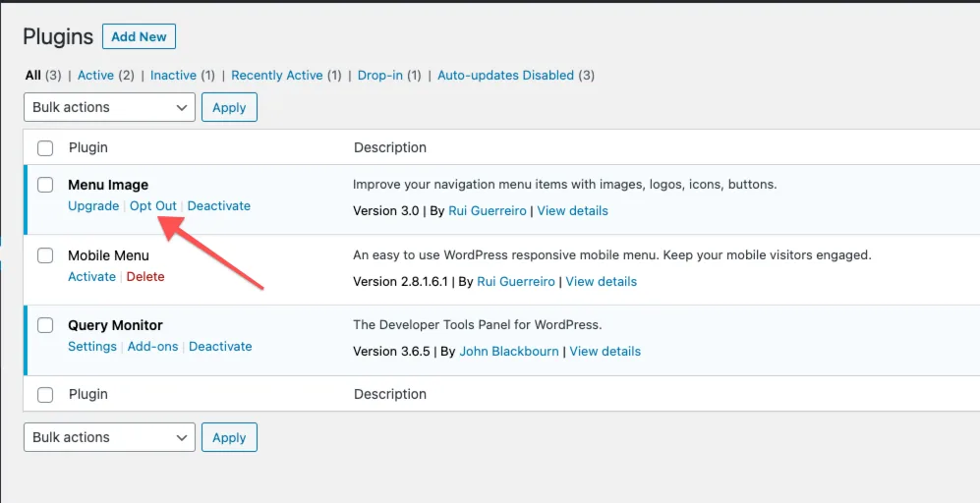Click Description column header at top
980x503 pixels.
coord(390,148)
